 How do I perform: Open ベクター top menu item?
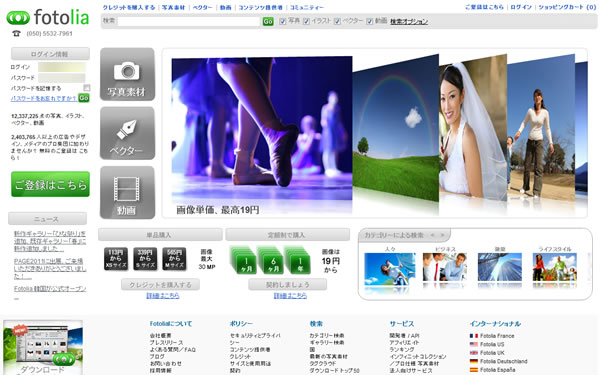[x=202, y=7]
